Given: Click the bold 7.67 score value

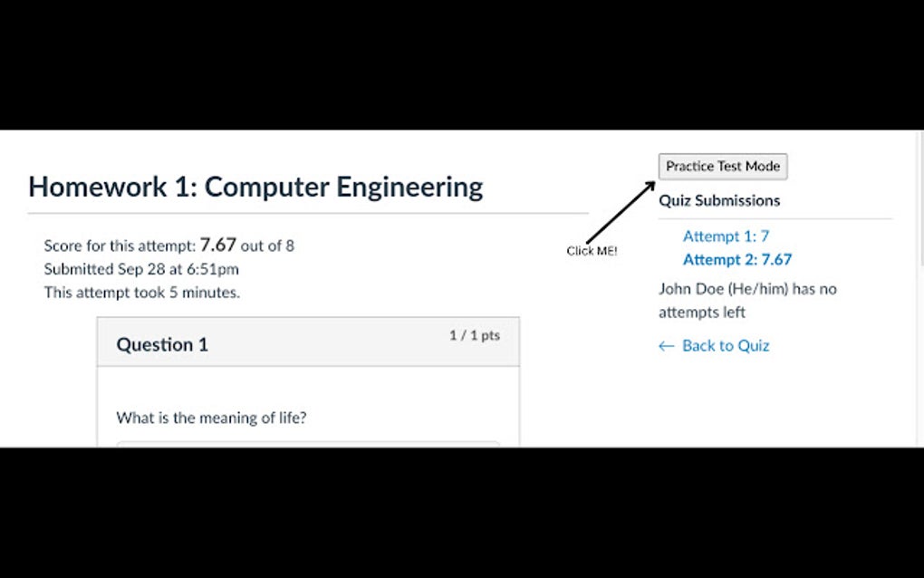Looking at the screenshot, I should 218,245.
